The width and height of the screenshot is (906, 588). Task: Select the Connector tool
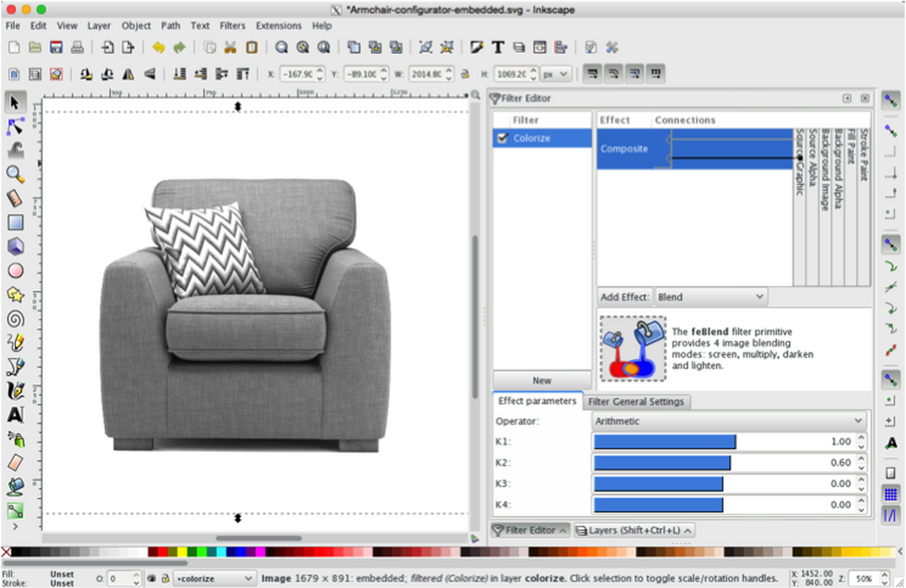[x=15, y=510]
